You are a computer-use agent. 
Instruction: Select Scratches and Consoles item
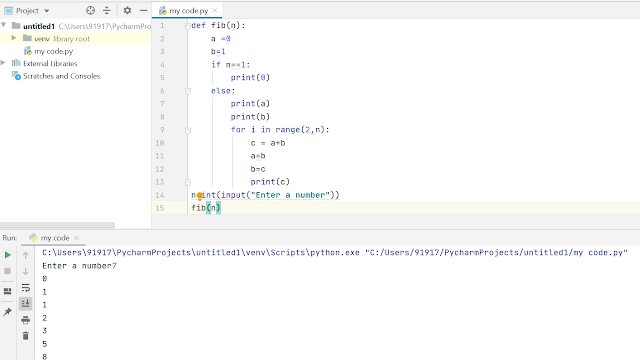pos(61,76)
